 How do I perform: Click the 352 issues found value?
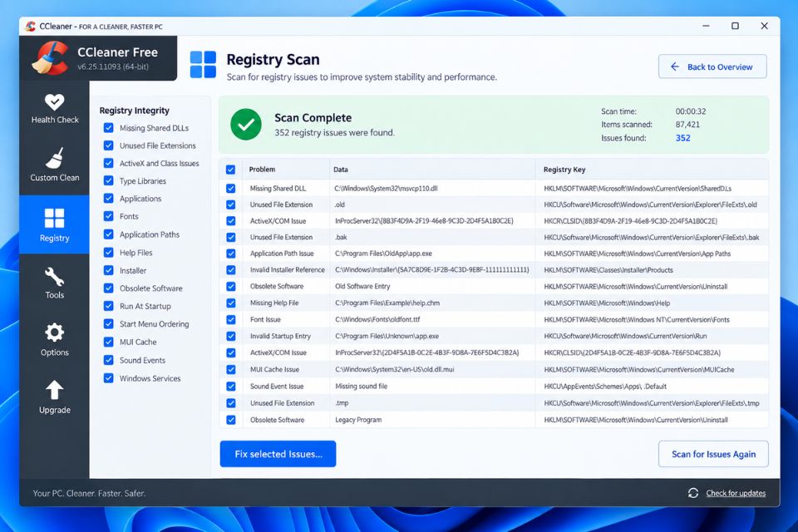pos(683,138)
